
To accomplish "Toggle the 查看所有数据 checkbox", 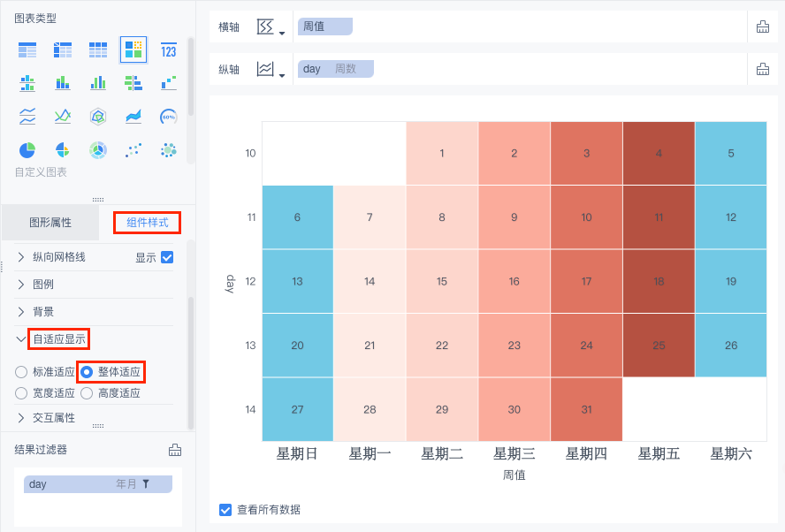I will pos(225,510).
